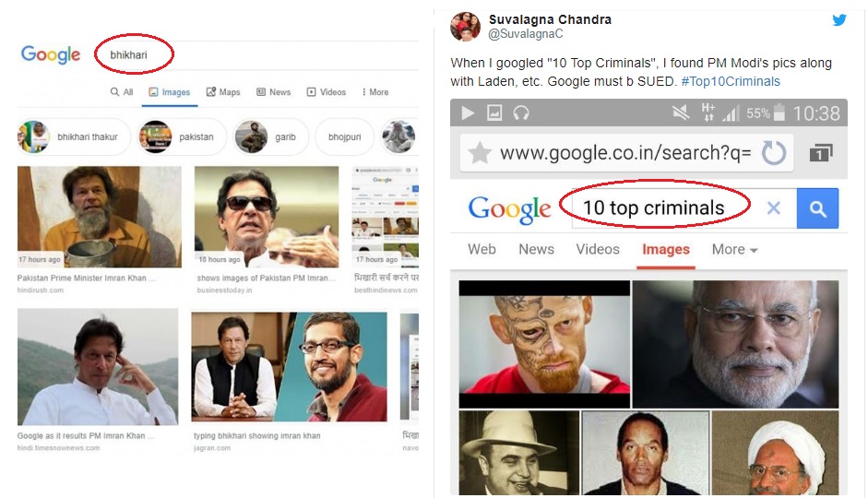The width and height of the screenshot is (868, 498).
Task: Open the browser tabs counter icon
Action: coord(821,152)
